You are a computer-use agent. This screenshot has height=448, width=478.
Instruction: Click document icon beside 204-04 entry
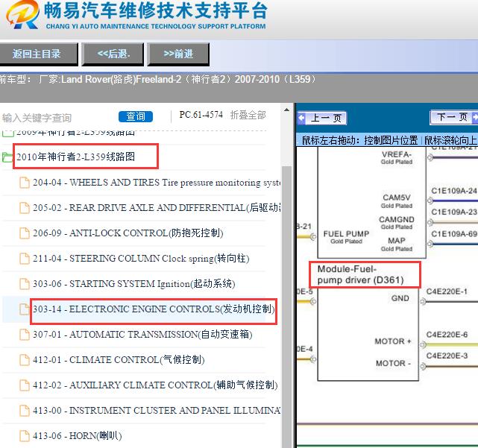pos(25,183)
